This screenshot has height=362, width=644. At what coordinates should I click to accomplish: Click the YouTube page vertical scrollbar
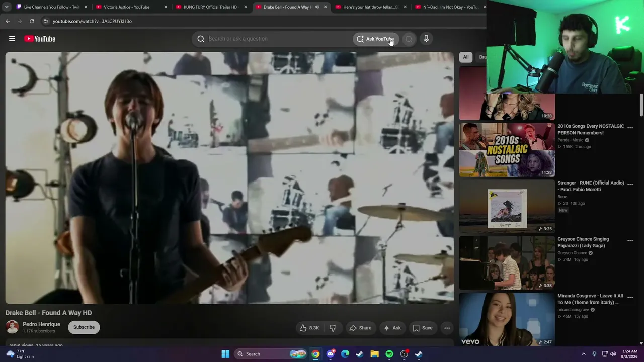tap(641, 106)
